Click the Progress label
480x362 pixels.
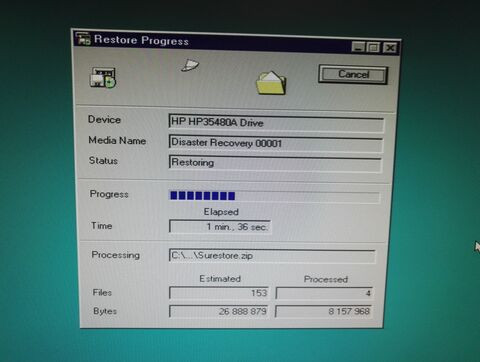coord(109,194)
